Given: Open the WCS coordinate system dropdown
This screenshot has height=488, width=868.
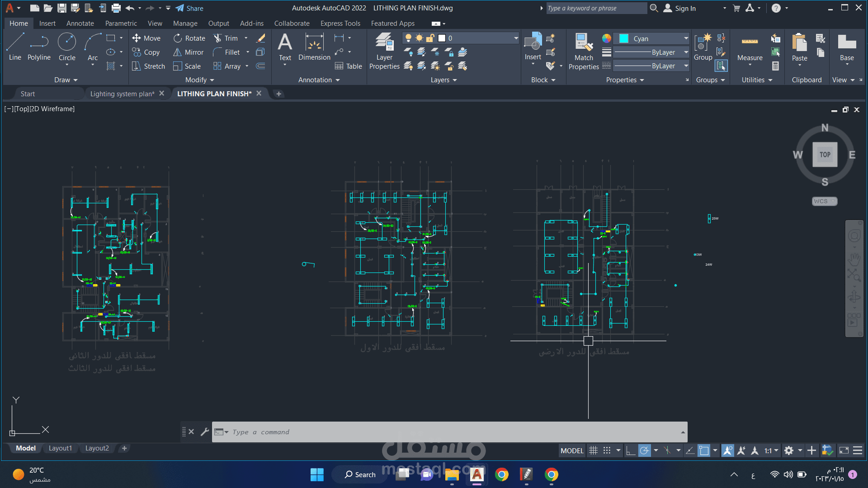Looking at the screenshot, I should click(825, 202).
